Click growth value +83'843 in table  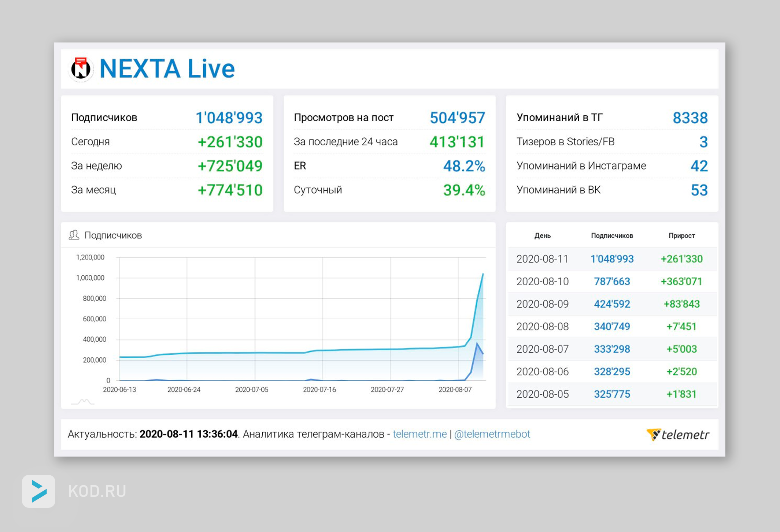coord(681,304)
